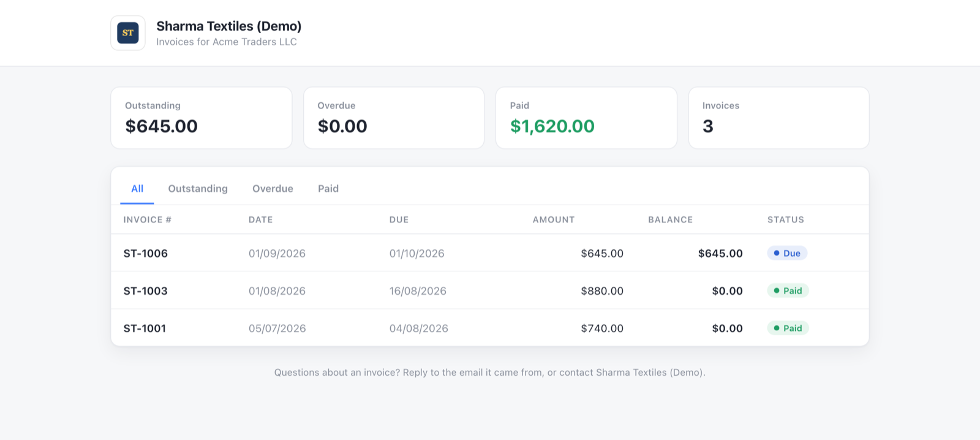Image resolution: width=980 pixels, height=440 pixels.
Task: Select the All invoices tab
Action: 137,189
